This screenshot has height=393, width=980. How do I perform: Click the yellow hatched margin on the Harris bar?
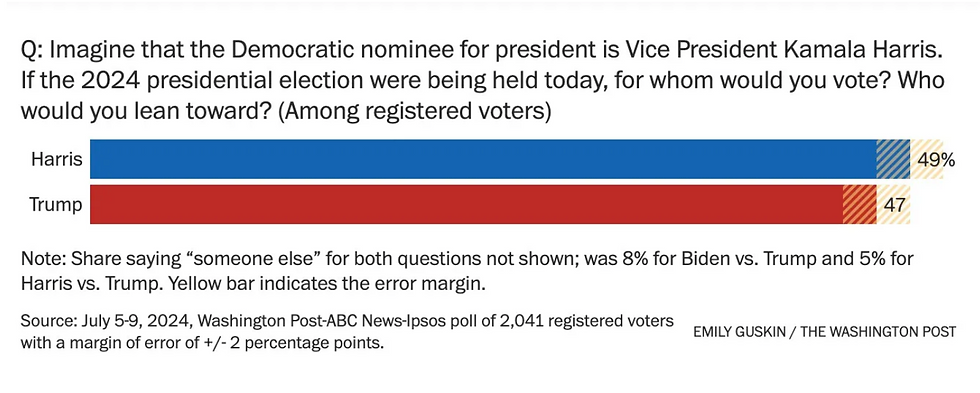(927, 159)
